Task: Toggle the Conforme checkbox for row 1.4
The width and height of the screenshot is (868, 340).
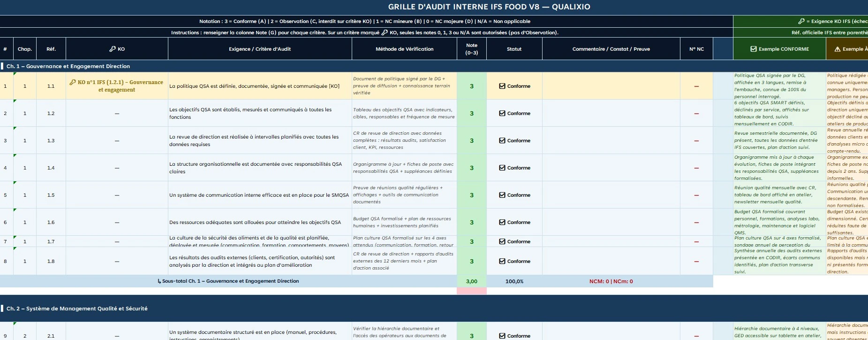Action: [x=502, y=168]
